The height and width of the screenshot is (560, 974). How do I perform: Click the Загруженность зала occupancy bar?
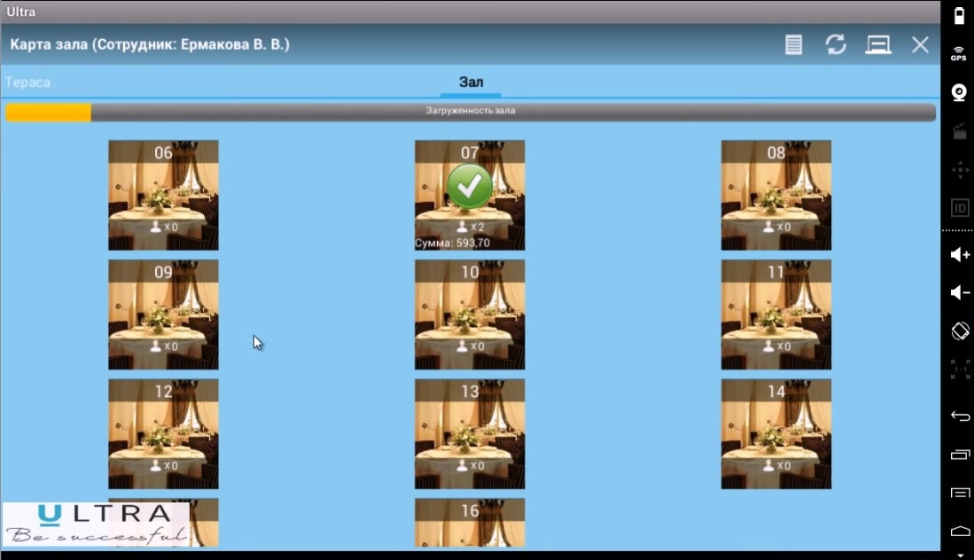pos(471,112)
